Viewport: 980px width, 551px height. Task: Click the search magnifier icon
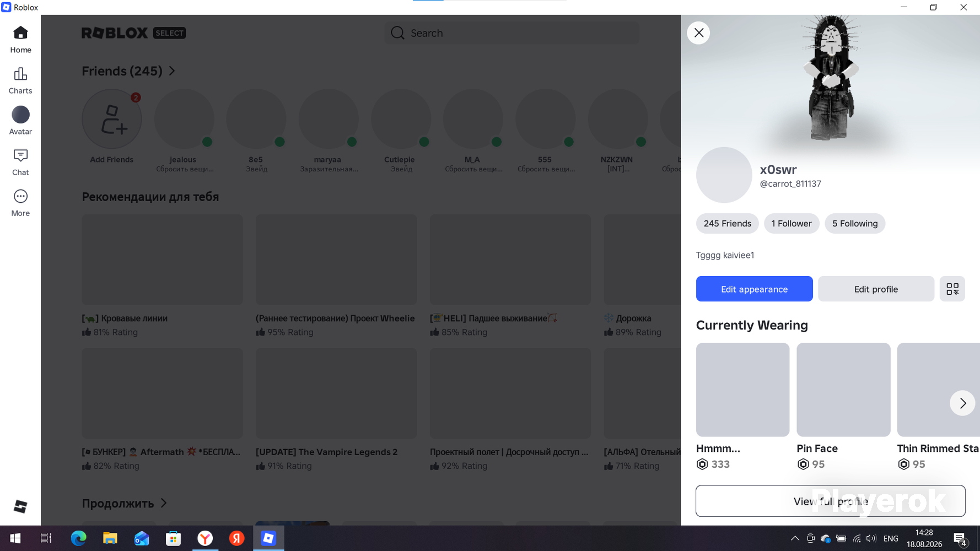coord(397,33)
